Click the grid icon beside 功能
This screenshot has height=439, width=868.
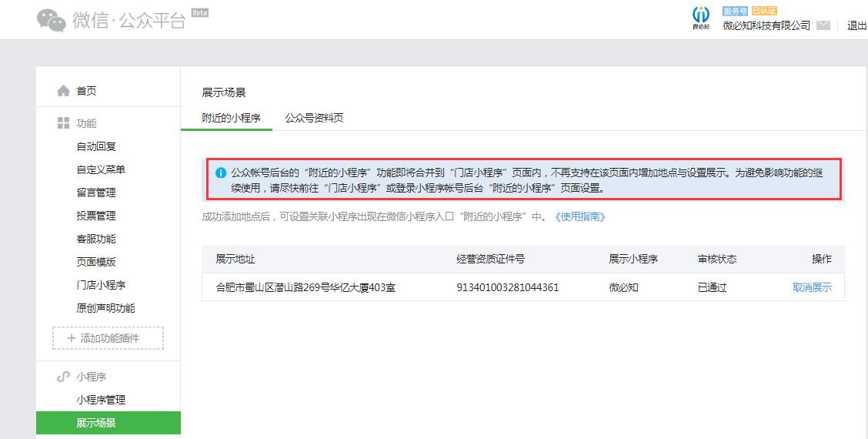pyautogui.click(x=63, y=123)
